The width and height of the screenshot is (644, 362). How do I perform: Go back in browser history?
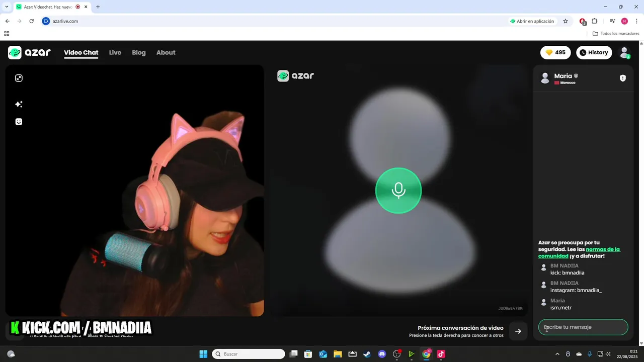pos(7,21)
